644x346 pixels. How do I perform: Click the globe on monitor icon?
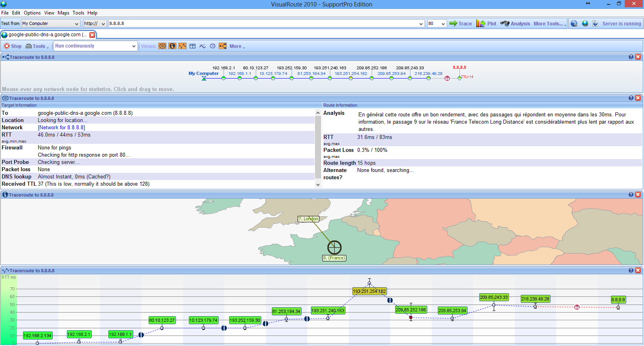585,23
